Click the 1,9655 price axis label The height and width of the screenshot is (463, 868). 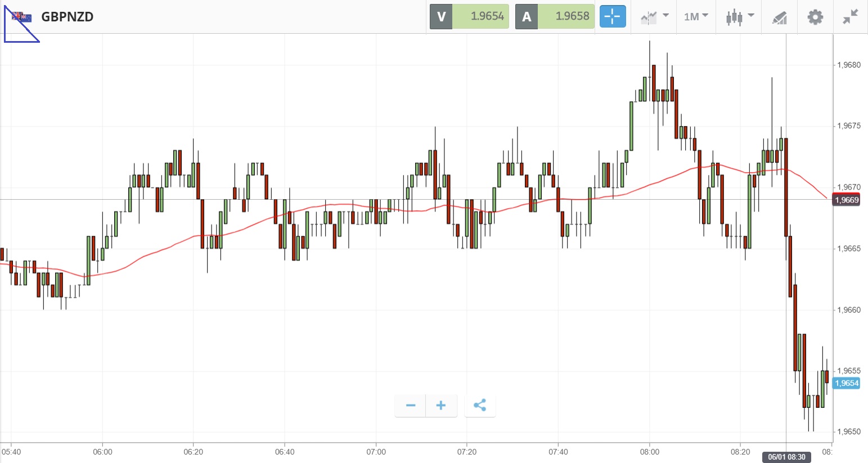[849, 371]
